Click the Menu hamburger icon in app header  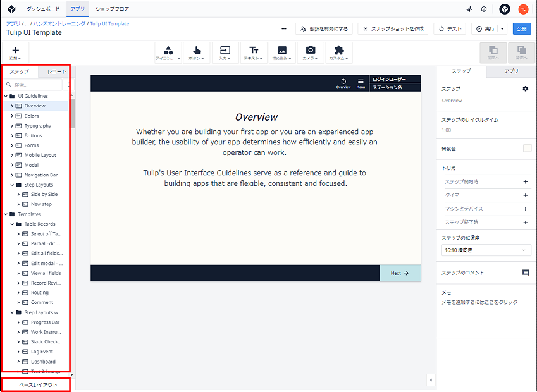point(361,83)
